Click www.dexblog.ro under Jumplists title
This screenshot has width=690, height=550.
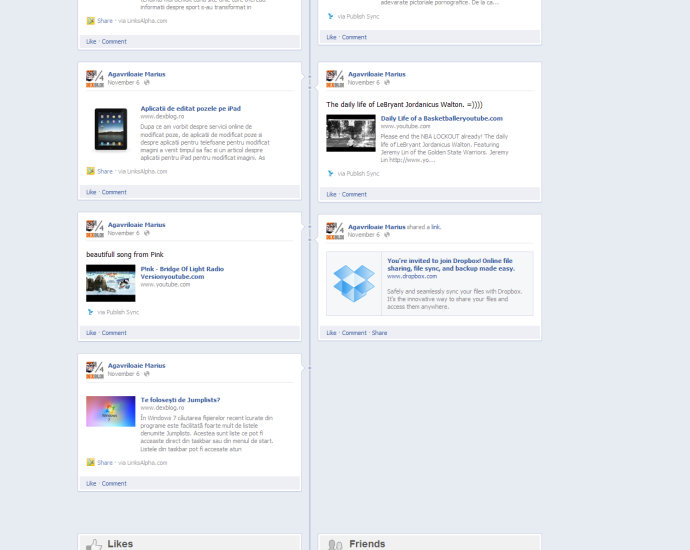tap(162, 407)
